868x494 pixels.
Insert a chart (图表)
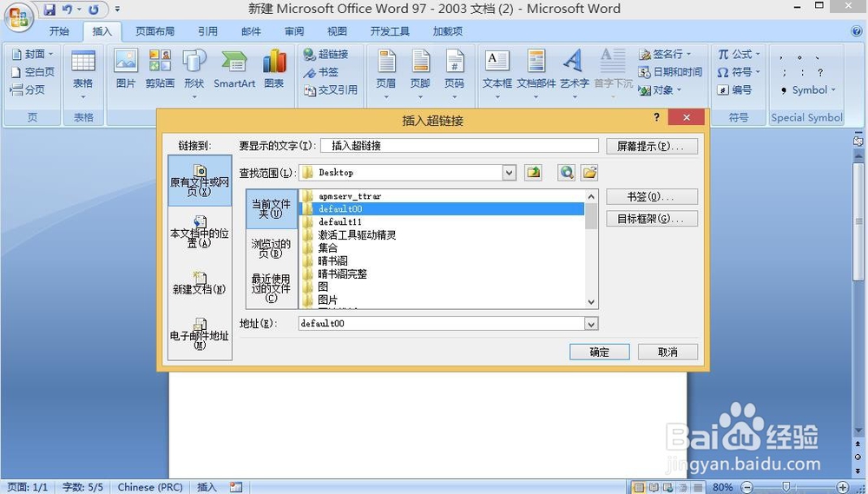[274, 69]
